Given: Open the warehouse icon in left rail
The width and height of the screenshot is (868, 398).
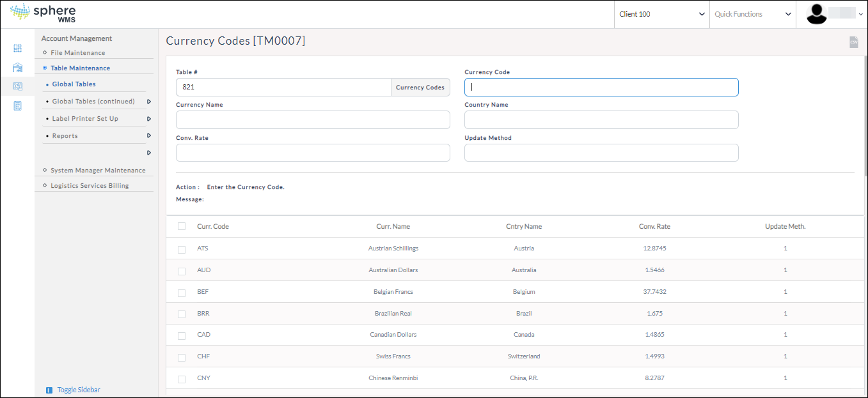Looking at the screenshot, I should (17, 68).
